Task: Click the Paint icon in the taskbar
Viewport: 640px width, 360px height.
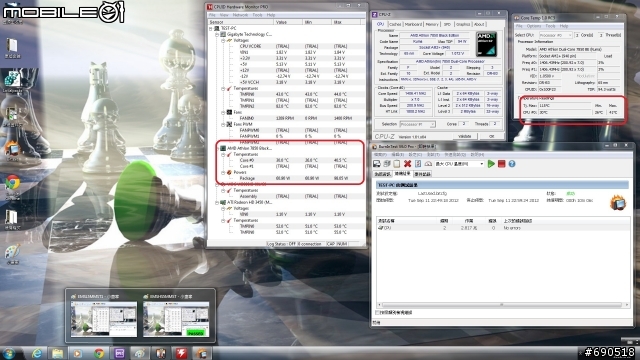Action: click(140, 353)
